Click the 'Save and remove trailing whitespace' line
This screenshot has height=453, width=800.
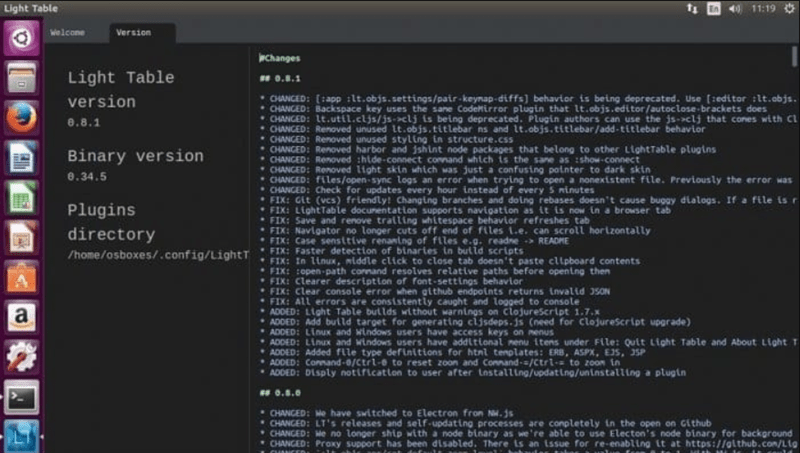coord(424,220)
